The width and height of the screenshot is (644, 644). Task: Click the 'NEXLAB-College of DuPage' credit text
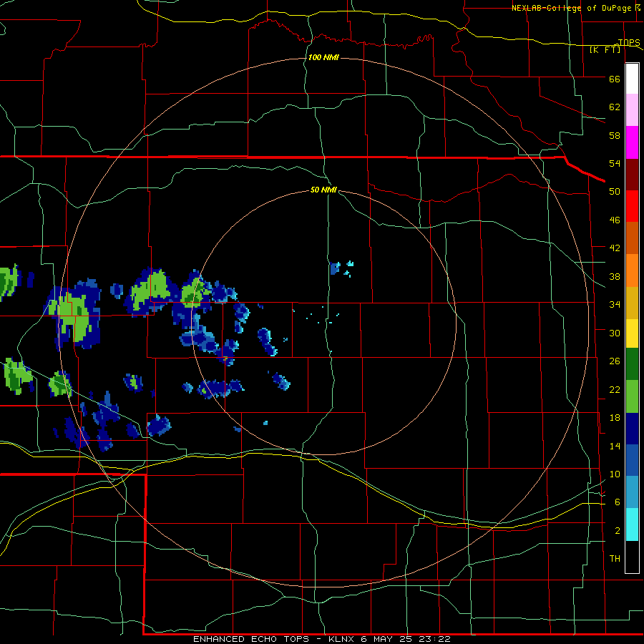point(572,8)
